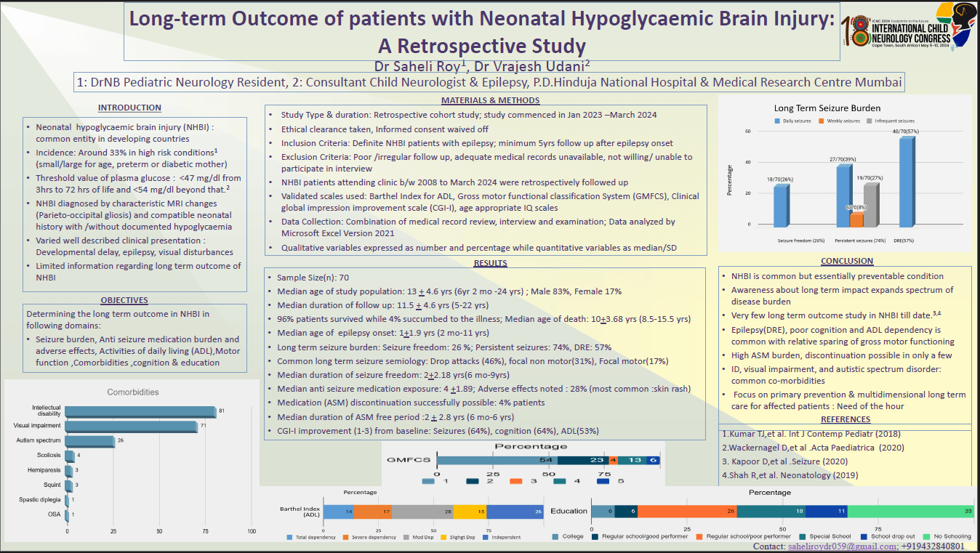Click the grey Barthel Index segment labeled 28
This screenshot has height=553, width=980.
click(x=422, y=512)
